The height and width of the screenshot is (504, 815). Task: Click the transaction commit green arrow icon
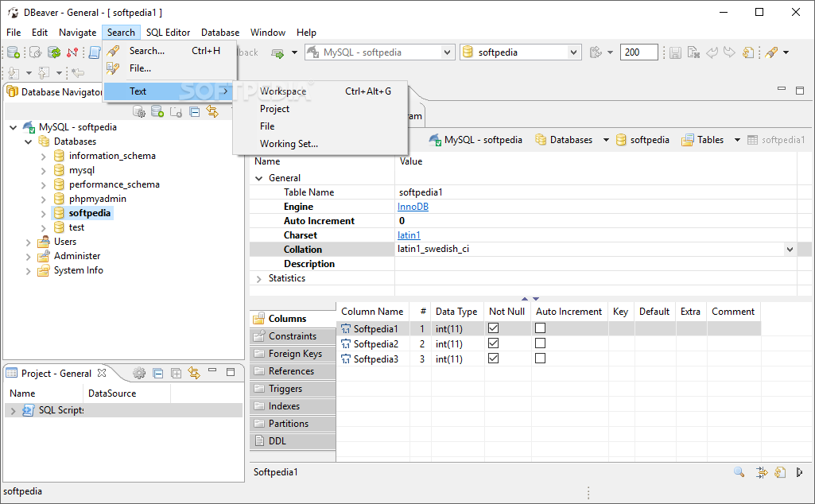[x=278, y=53]
